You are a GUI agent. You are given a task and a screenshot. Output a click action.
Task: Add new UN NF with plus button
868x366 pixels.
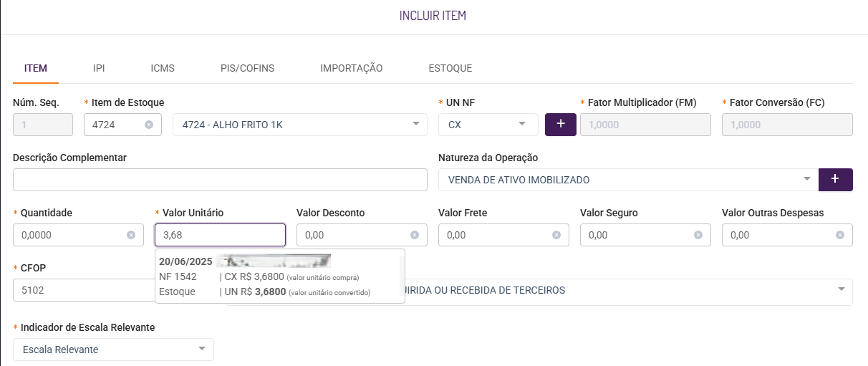[561, 125]
